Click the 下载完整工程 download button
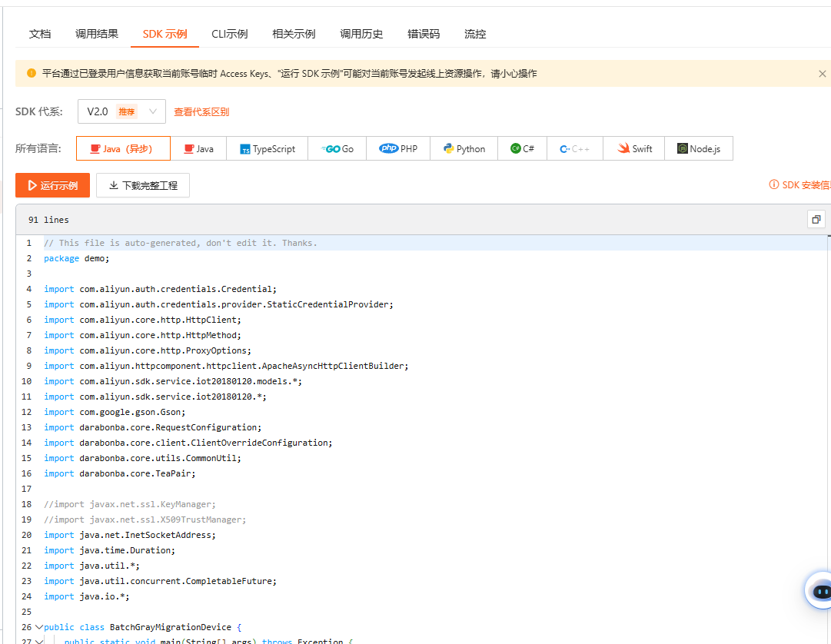Viewport: 831px width, 644px height. point(143,185)
